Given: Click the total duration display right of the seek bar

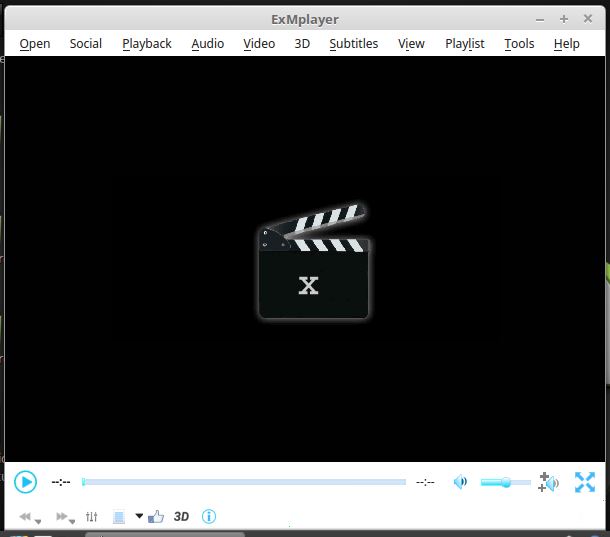Looking at the screenshot, I should [x=425, y=482].
